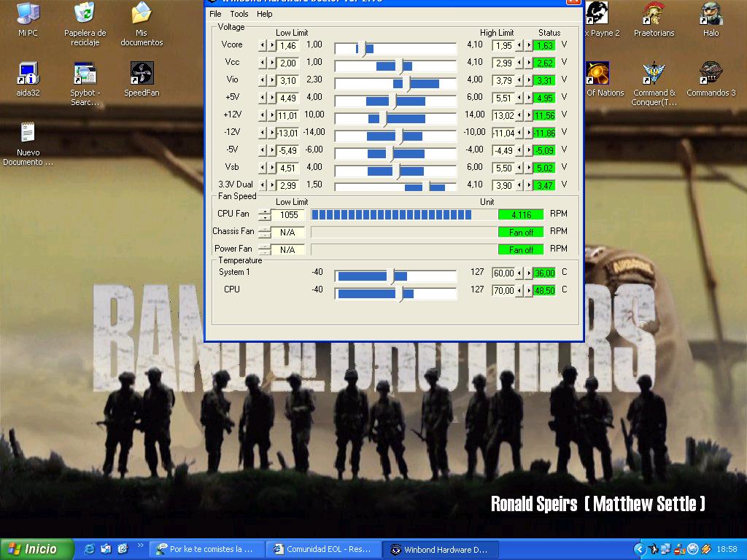
Task: Open the Help menu
Action: pos(264,14)
